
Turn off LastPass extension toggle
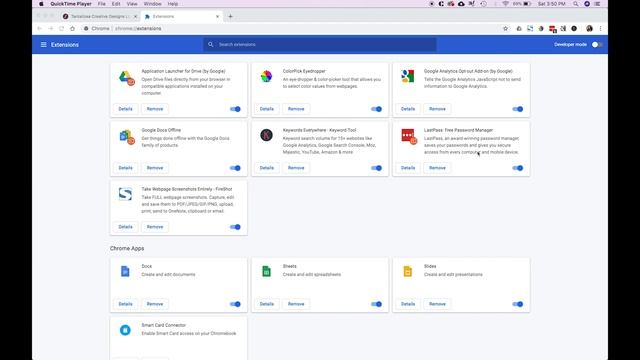pyautogui.click(x=518, y=168)
